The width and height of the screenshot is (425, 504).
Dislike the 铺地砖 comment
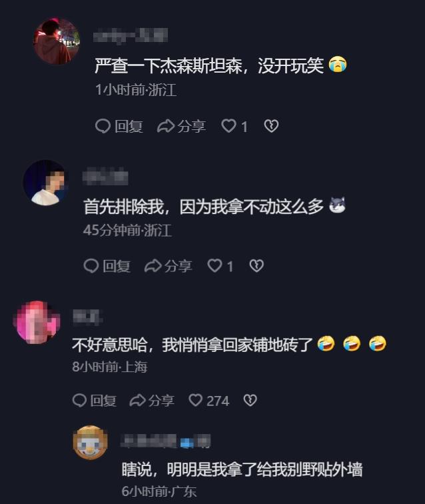tap(250, 401)
